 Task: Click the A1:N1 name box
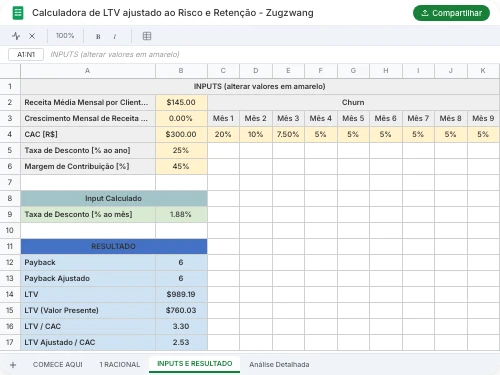pyautogui.click(x=26, y=54)
